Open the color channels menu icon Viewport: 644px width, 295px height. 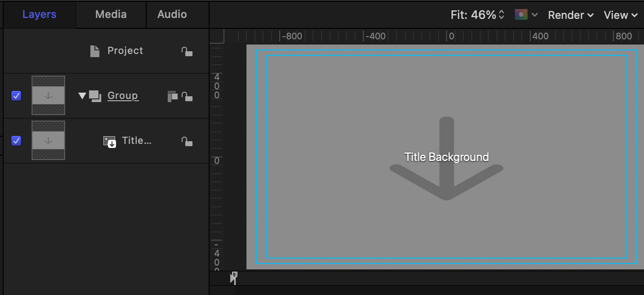526,15
